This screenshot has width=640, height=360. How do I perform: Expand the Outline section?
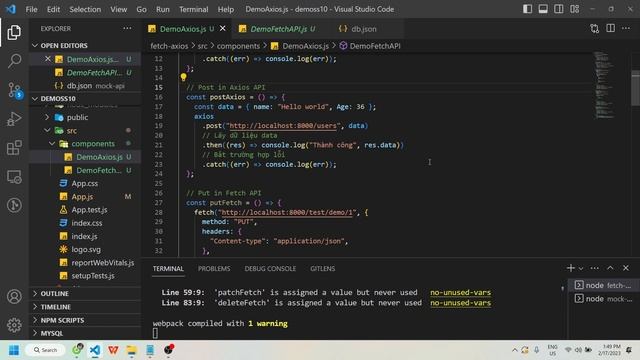86,293
